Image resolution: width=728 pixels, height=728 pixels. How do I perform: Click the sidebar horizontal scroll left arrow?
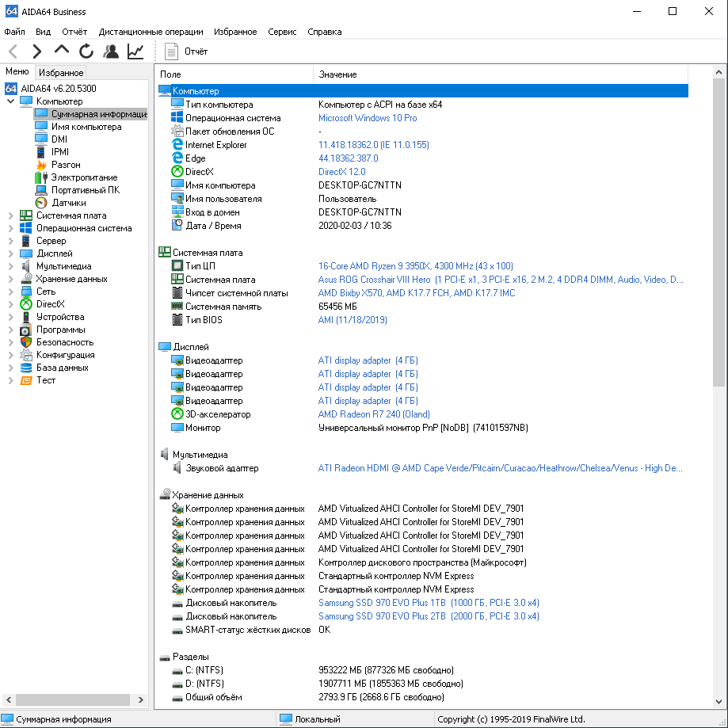click(9, 699)
